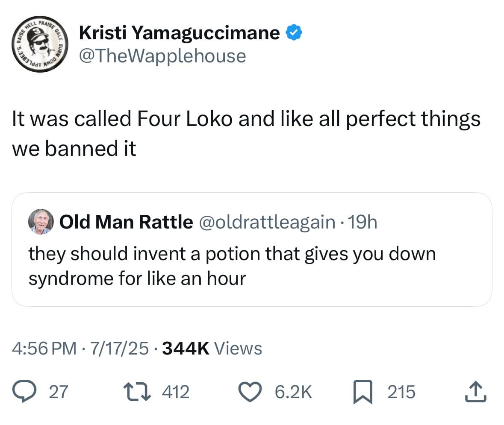Open @TheWapplehouse profile via the handle
Image resolution: width=504 pixels, height=425 pixels.
click(x=161, y=55)
